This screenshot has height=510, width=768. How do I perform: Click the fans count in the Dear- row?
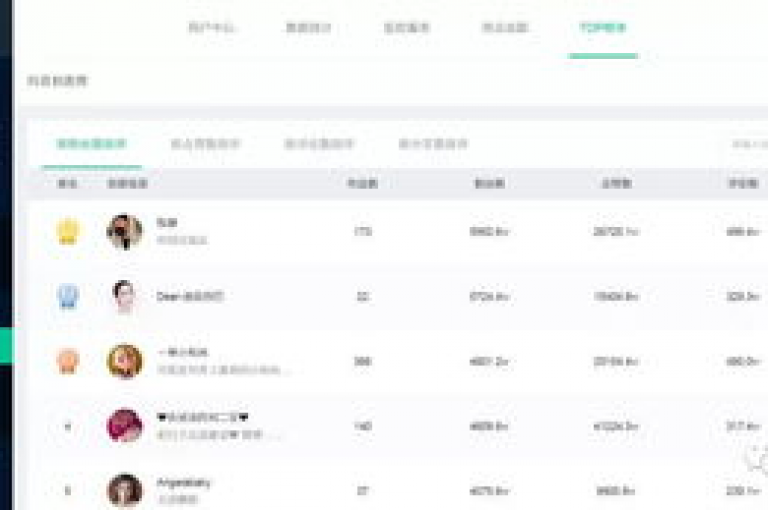pyautogui.click(x=489, y=296)
